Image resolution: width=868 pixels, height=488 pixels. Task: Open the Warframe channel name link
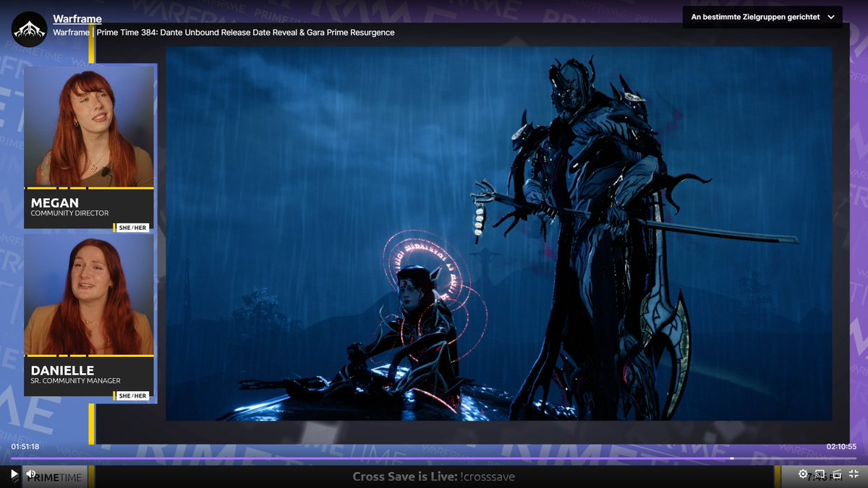click(77, 19)
